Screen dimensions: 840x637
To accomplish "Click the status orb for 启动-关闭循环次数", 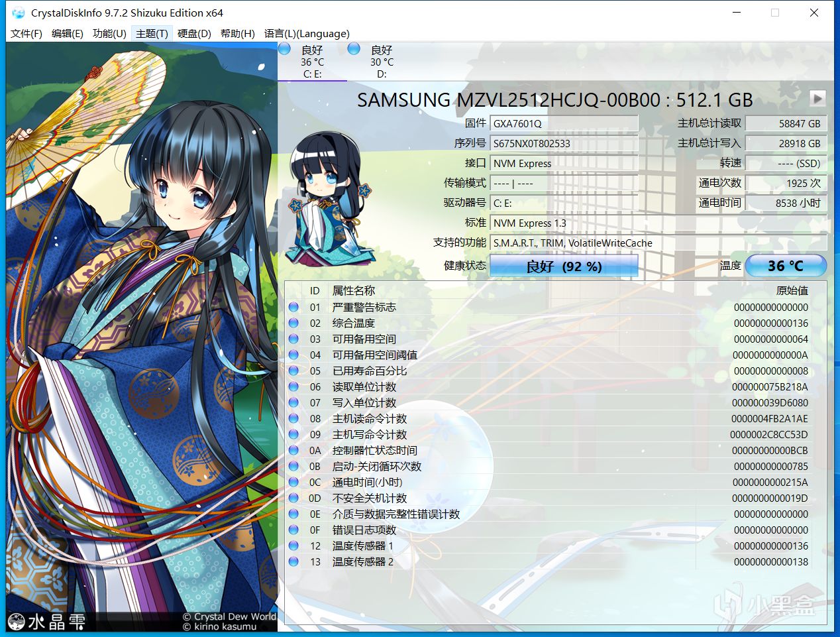I will click(293, 466).
